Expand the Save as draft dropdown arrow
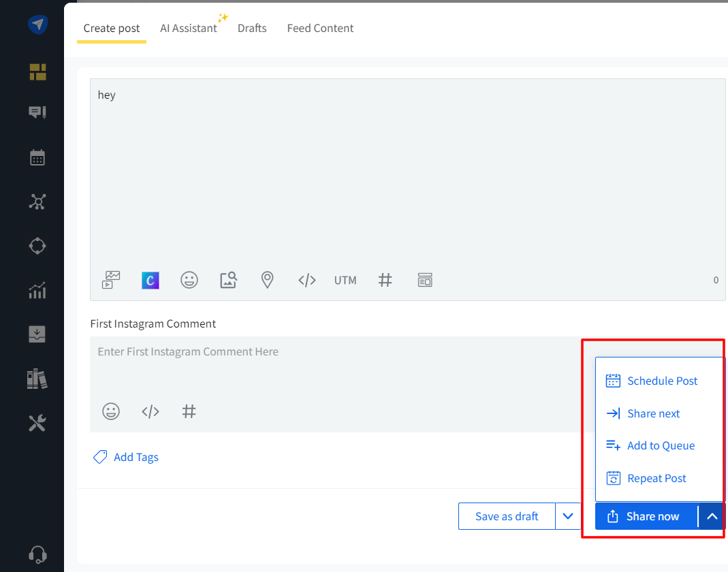728x572 pixels. (x=568, y=516)
